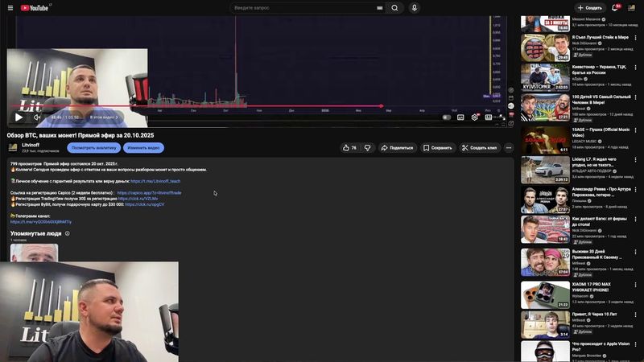
Task: Like the video with 76 likes
Action: [x=349, y=148]
